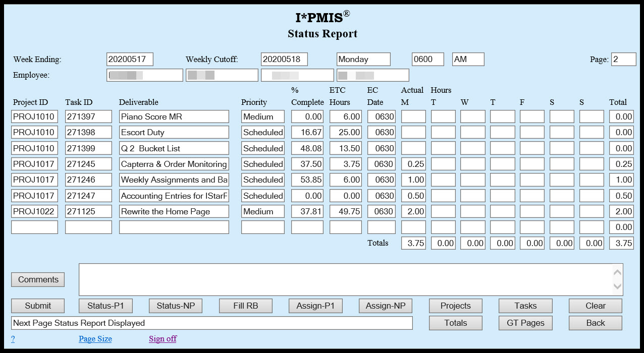The image size is (644, 353).
Task: Click the Assign-P1 button
Action: pos(315,306)
